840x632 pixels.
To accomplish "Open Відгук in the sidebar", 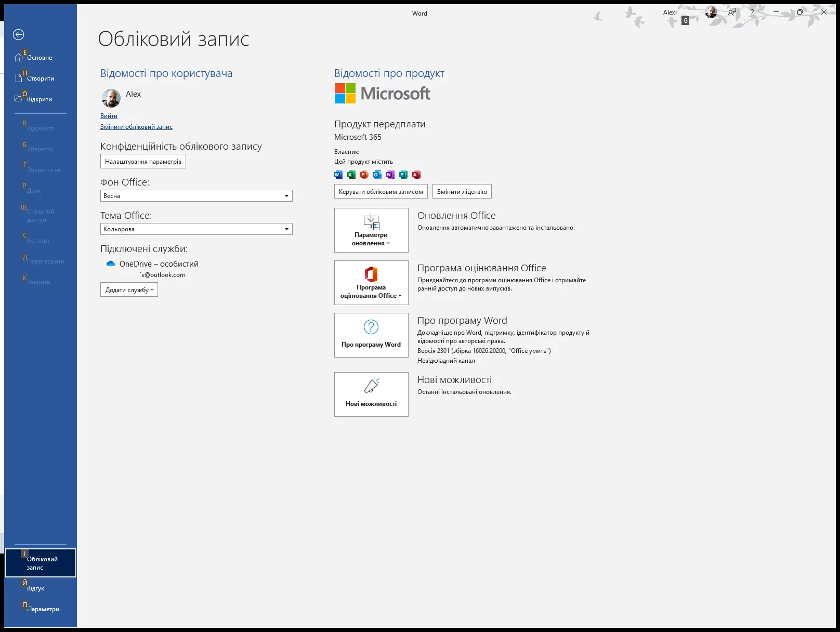I will tap(41, 588).
